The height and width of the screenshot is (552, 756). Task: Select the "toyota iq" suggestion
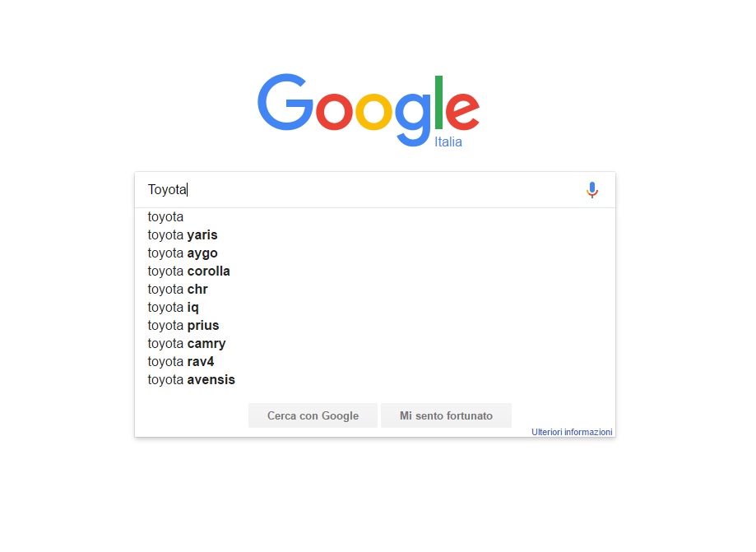(374, 307)
